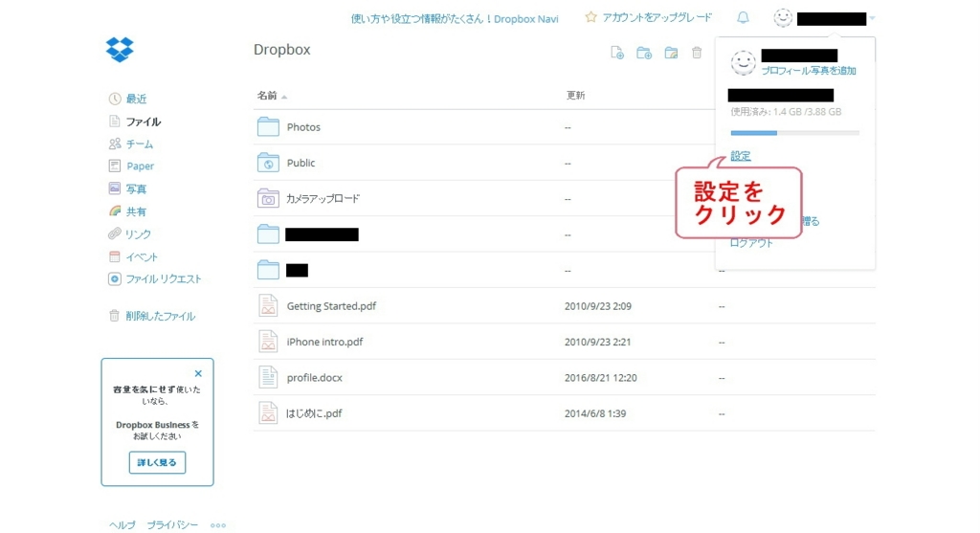Click the chain link icon beside リンク
Viewport: 980px width, 533px height.
click(x=115, y=233)
